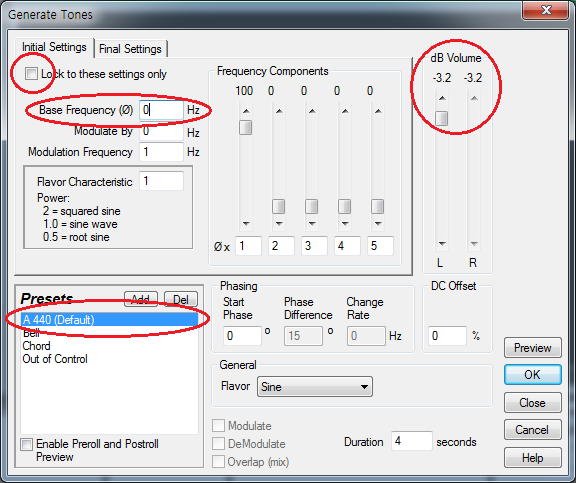The image size is (576, 483).
Task: Select the Bell preset
Action: click(x=109, y=333)
